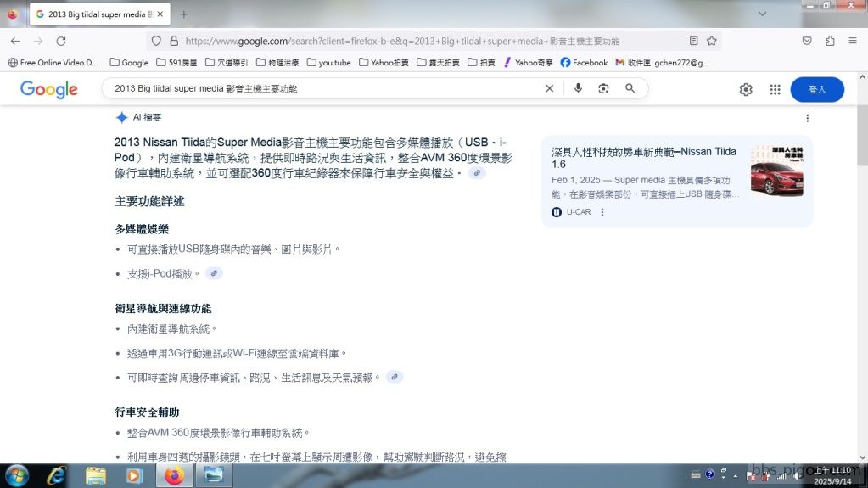Open the 露天拍賣 bookmark folder
The height and width of the screenshot is (488, 868).
tap(438, 63)
